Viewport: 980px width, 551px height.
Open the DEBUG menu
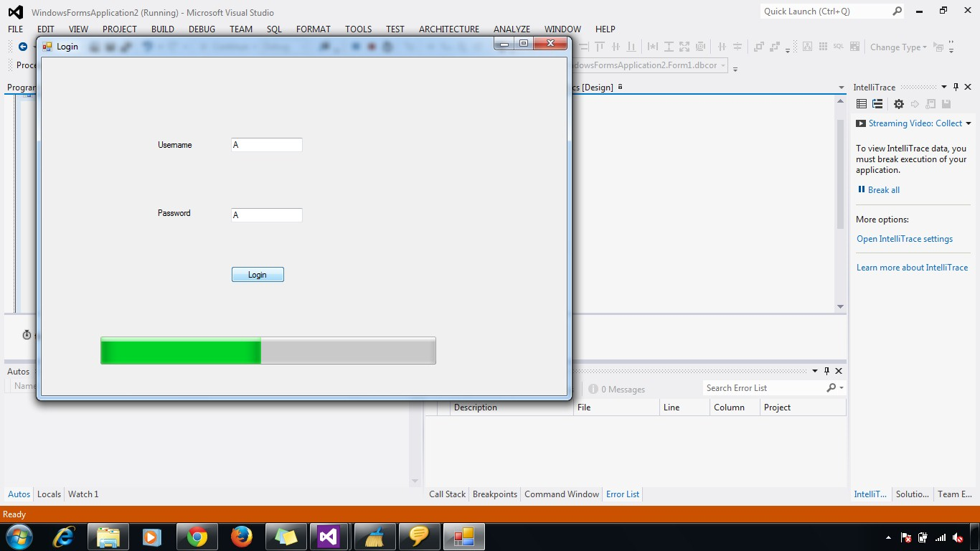click(x=202, y=29)
